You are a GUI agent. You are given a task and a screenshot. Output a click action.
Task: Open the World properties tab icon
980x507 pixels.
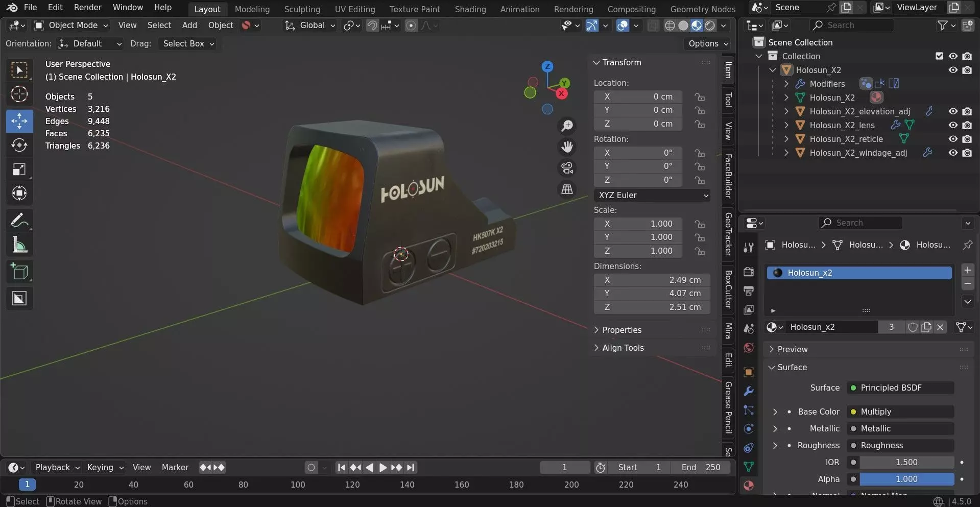click(x=749, y=348)
